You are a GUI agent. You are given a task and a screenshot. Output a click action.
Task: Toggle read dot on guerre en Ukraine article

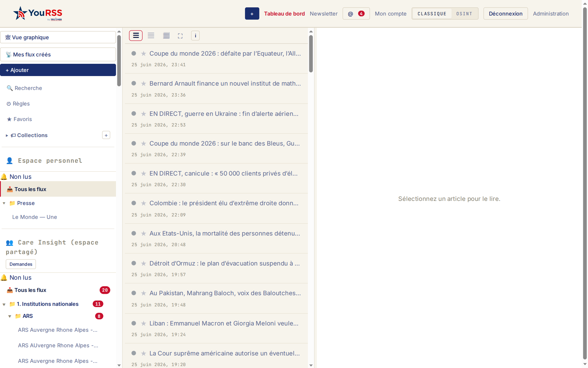[x=134, y=113]
